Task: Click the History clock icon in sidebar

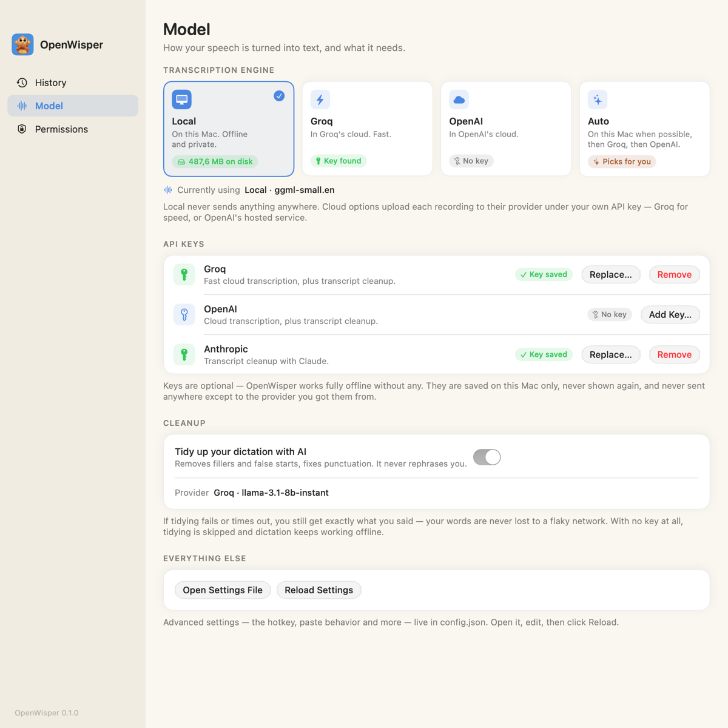Action: coord(22,83)
